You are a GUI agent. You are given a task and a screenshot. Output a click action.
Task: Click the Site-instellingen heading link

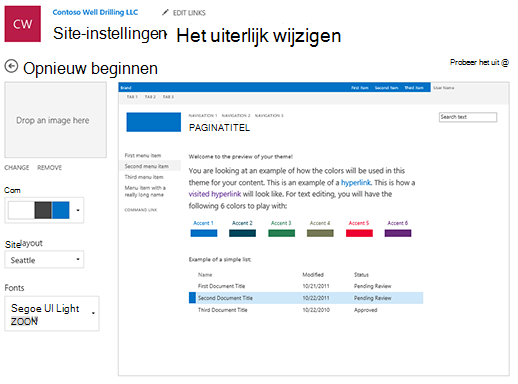click(x=110, y=33)
